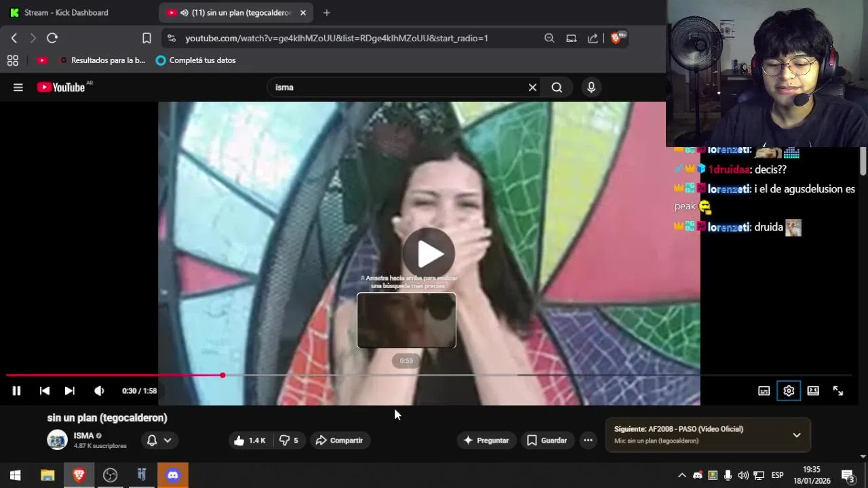Skip to next video
The width and height of the screenshot is (868, 488).
click(x=69, y=390)
